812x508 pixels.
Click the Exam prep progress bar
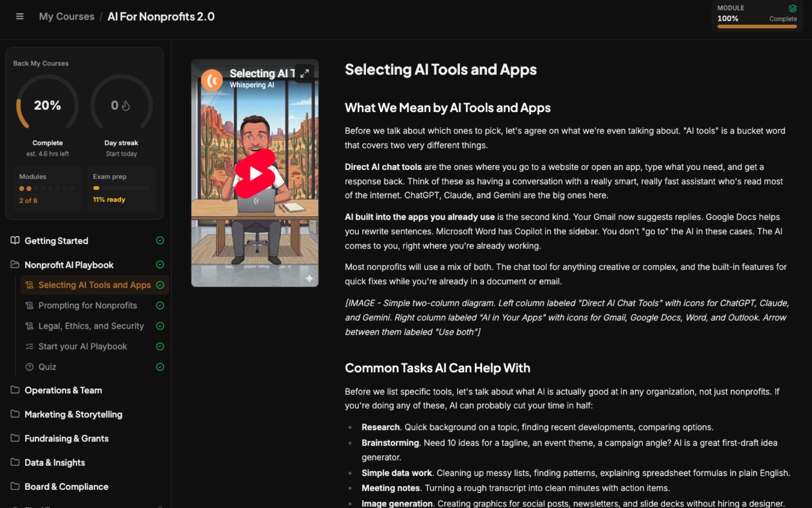pyautogui.click(x=121, y=188)
